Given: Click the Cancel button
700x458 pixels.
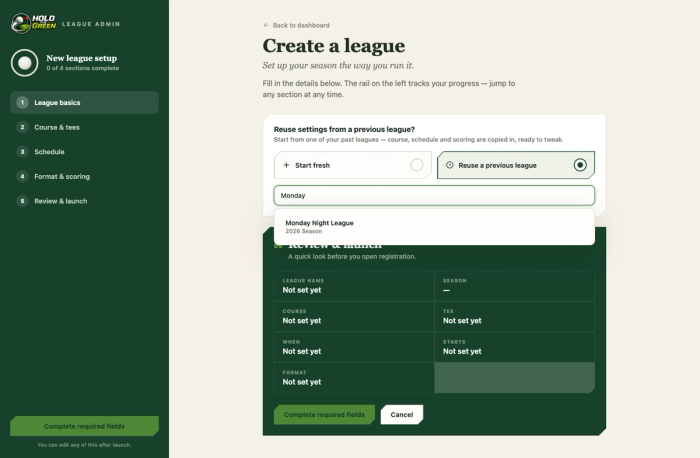Looking at the screenshot, I should click(402, 415).
